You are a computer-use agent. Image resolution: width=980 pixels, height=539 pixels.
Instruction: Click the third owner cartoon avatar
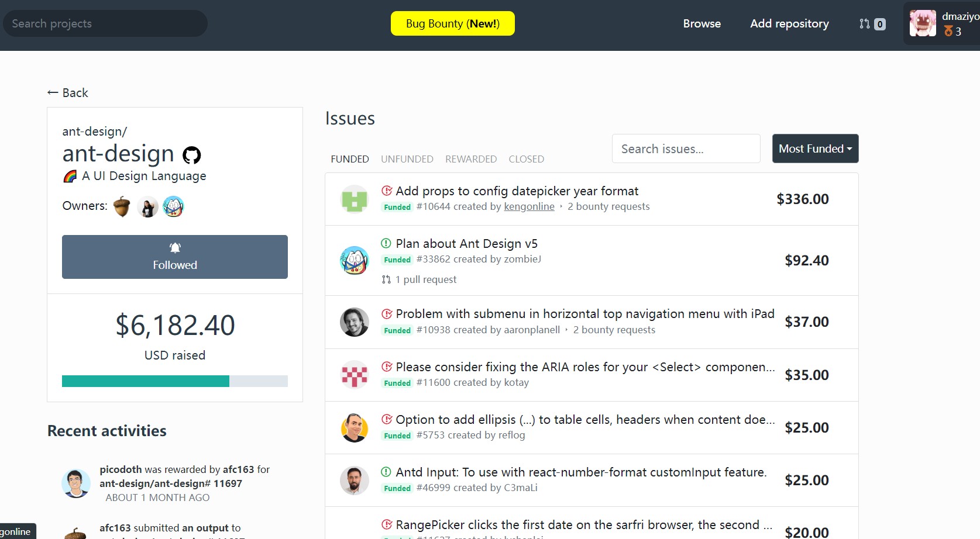pyautogui.click(x=173, y=206)
